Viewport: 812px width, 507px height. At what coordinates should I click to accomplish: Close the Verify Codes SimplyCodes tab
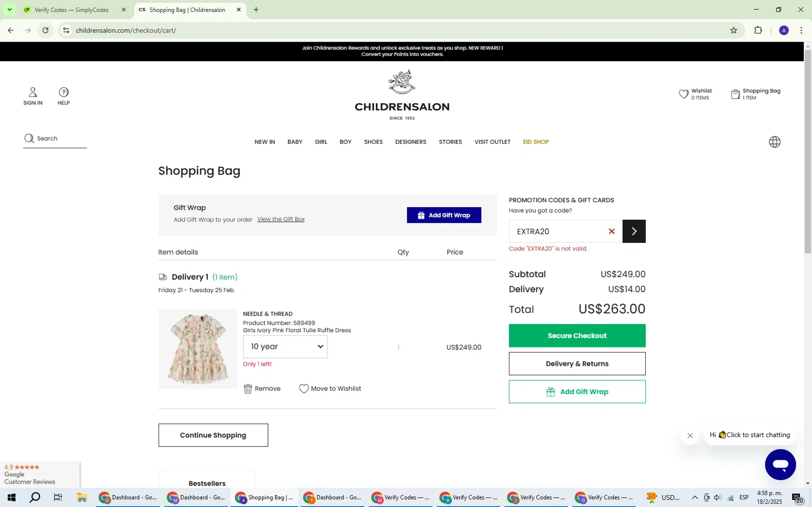pos(123,10)
